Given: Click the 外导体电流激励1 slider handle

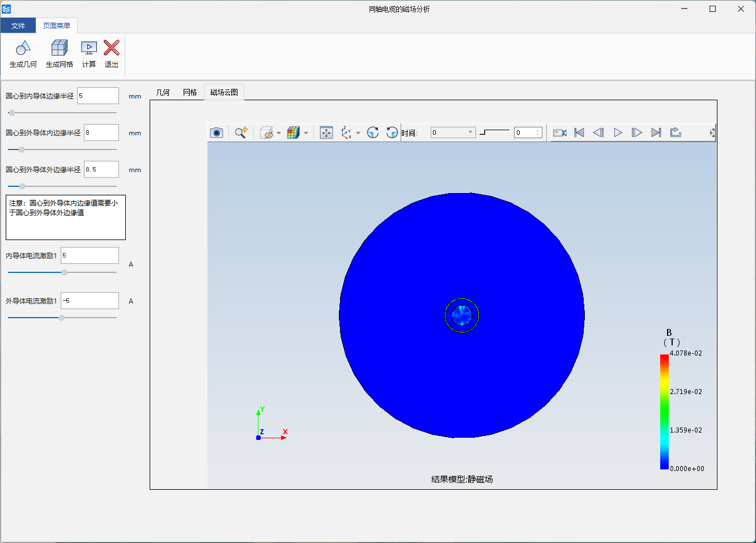Looking at the screenshot, I should point(61,318).
